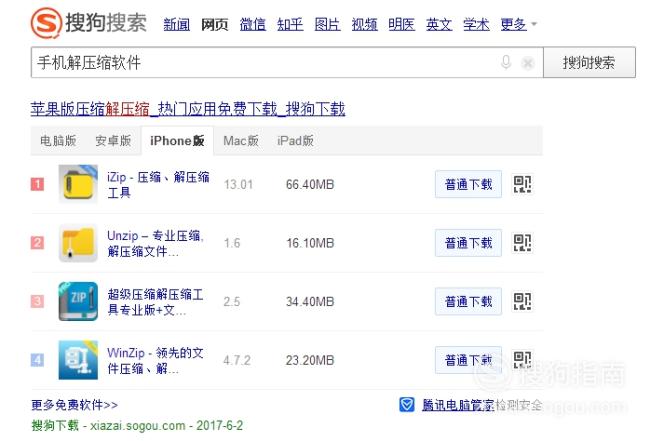Select the iPhone版 tab
Image resolution: width=650 pixels, height=441 pixels.
click(x=177, y=141)
